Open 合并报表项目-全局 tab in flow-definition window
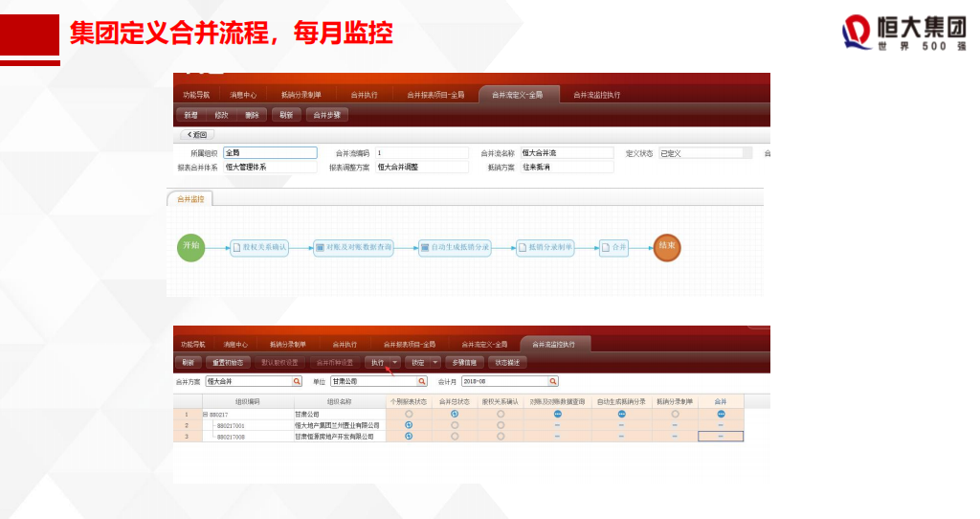 pos(435,95)
